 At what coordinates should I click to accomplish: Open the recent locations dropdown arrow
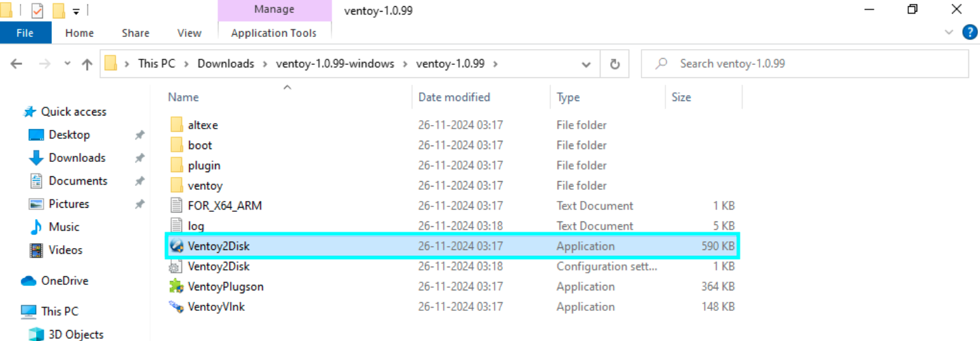click(67, 64)
